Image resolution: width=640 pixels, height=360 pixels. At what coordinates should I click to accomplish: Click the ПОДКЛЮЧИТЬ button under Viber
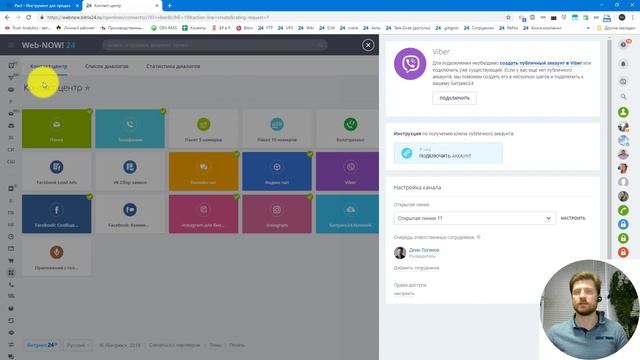[455, 98]
